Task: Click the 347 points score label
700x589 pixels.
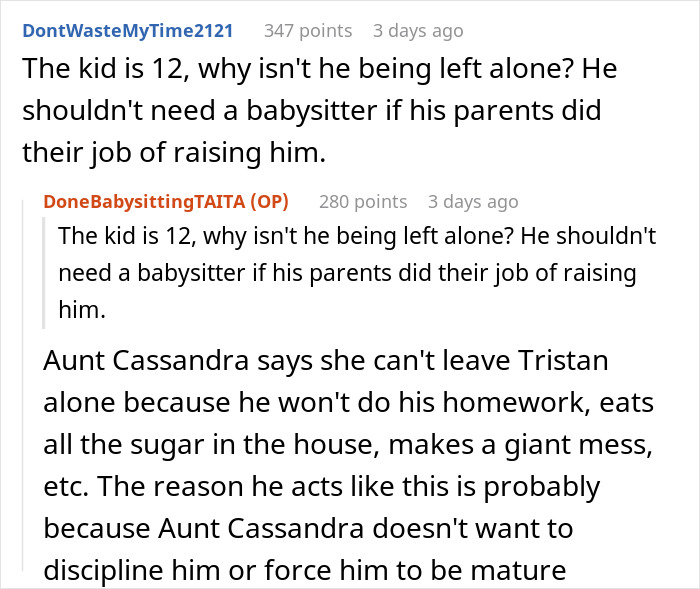Action: 308,31
